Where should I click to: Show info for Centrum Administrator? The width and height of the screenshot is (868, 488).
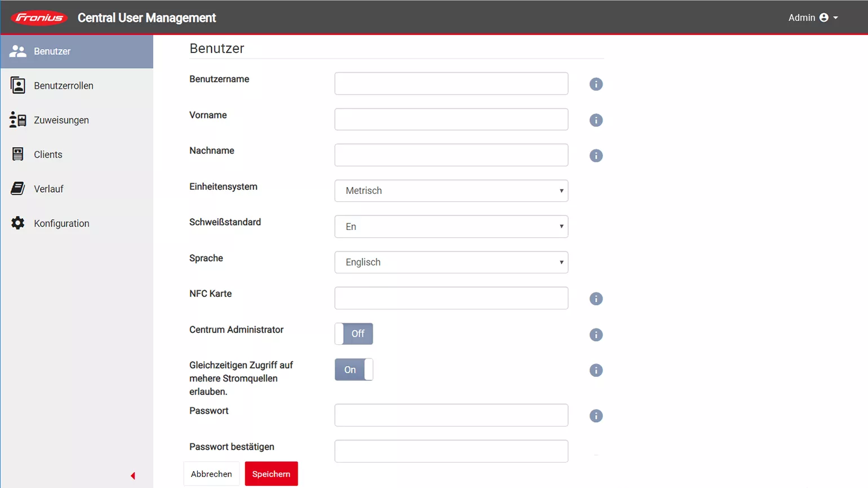(x=596, y=335)
